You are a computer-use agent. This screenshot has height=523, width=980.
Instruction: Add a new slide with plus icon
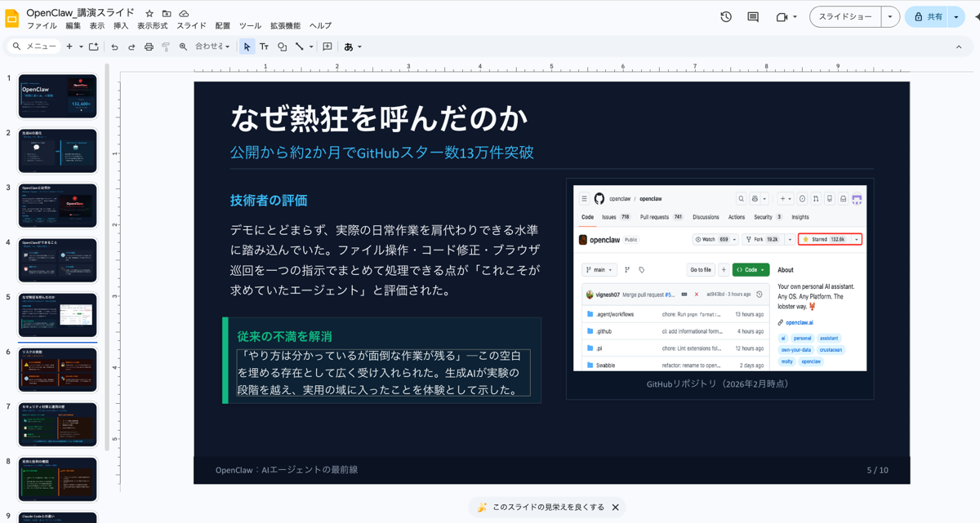tap(69, 47)
